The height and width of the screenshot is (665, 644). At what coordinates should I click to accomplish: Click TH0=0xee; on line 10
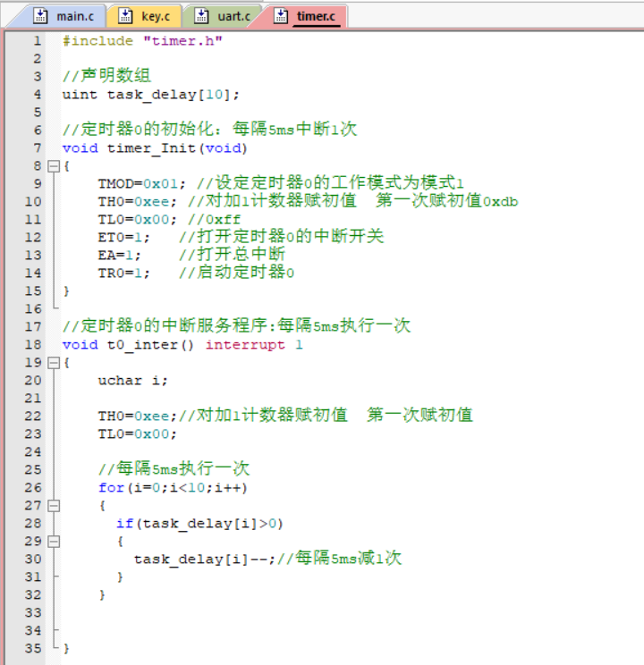point(137,202)
